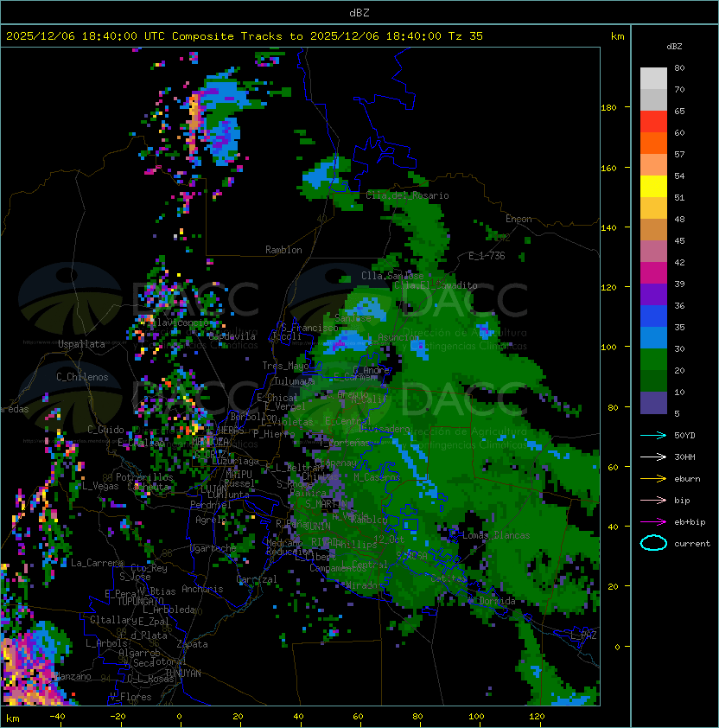Click the '80' label on the color scale
This screenshot has width=719, height=728.
point(679,67)
